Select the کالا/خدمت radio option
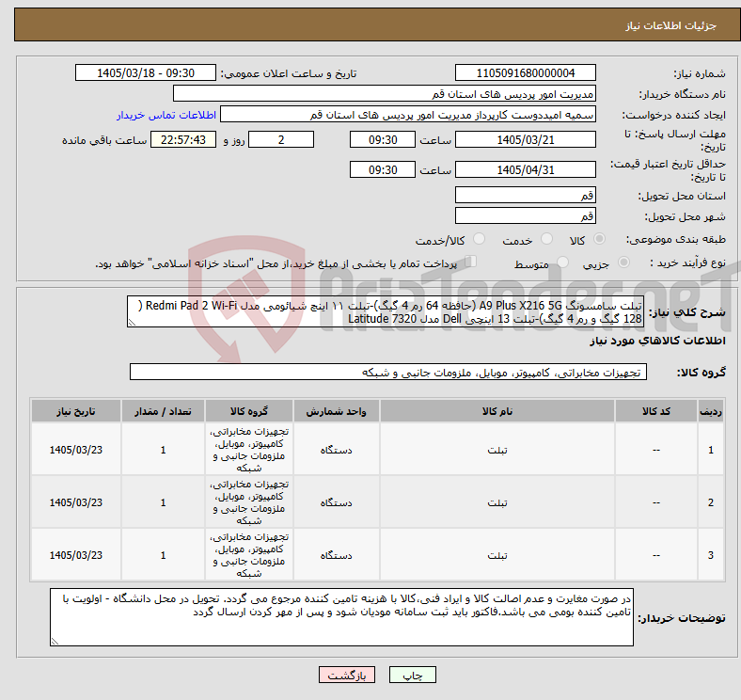 pyautogui.click(x=479, y=239)
